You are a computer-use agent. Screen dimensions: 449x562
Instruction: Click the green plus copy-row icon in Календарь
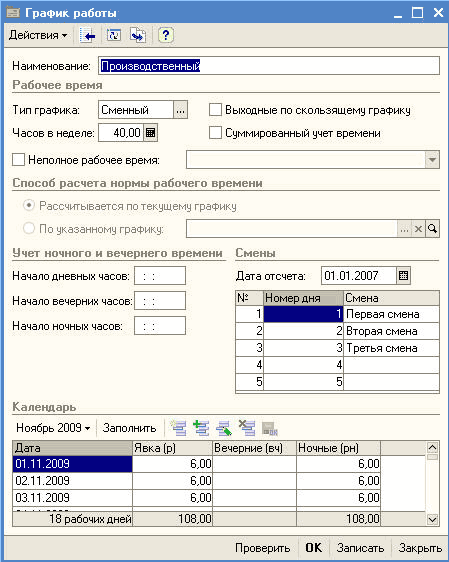tap(201, 428)
